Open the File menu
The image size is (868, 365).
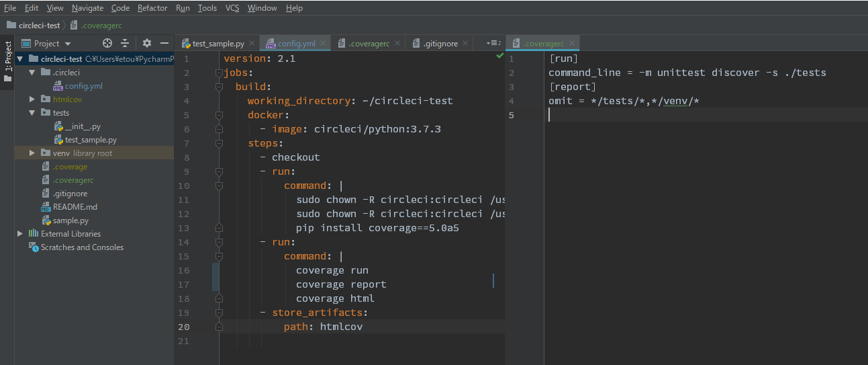[x=10, y=8]
